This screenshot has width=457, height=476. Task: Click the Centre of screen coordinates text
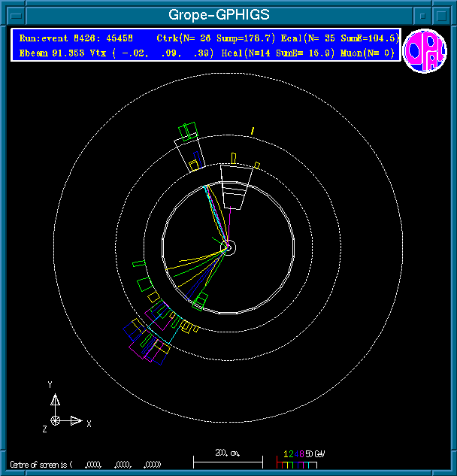pos(86,464)
